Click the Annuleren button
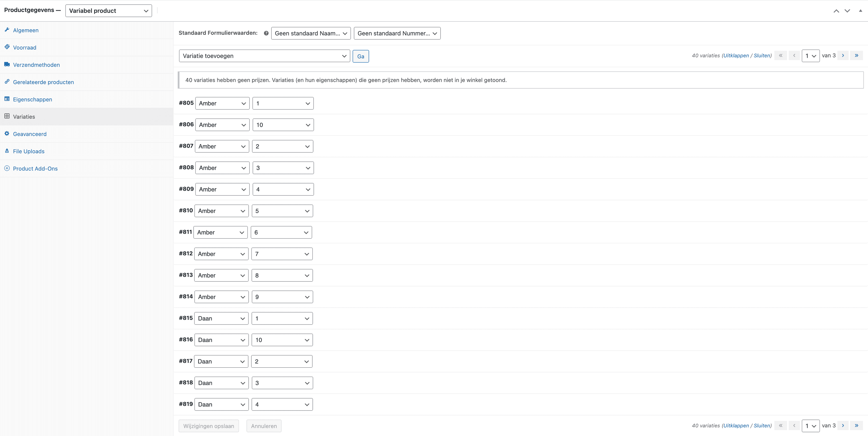The width and height of the screenshot is (868, 436). [x=264, y=426]
